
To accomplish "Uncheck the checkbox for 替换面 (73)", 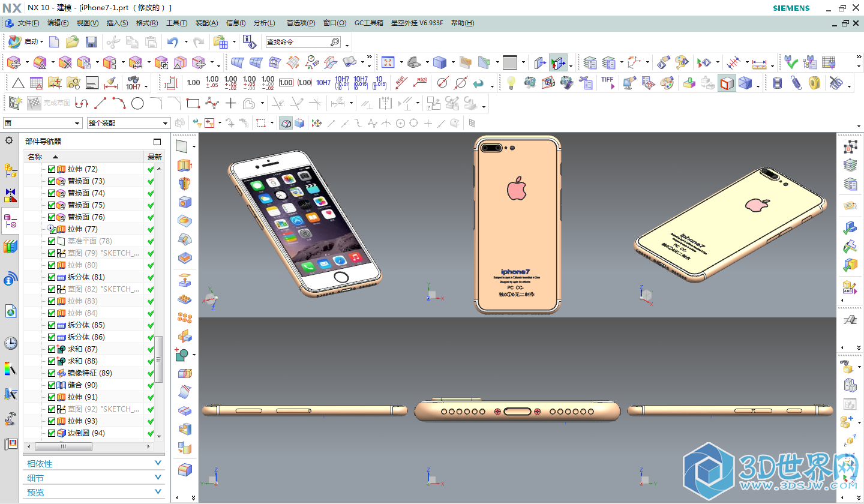I will (x=52, y=181).
